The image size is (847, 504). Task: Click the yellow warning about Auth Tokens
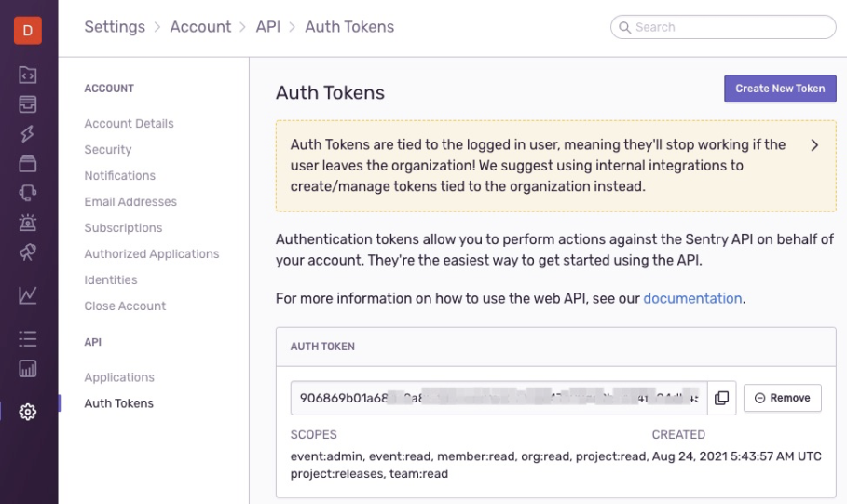tap(556, 166)
